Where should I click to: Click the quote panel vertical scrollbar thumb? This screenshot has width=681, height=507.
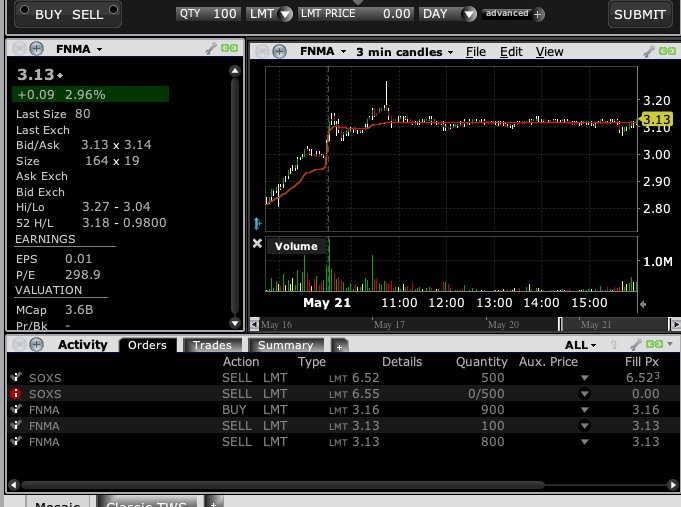pos(235,196)
